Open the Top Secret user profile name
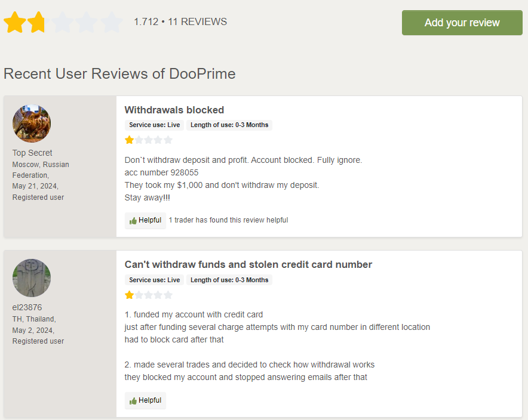This screenshot has width=528, height=420. (x=32, y=153)
